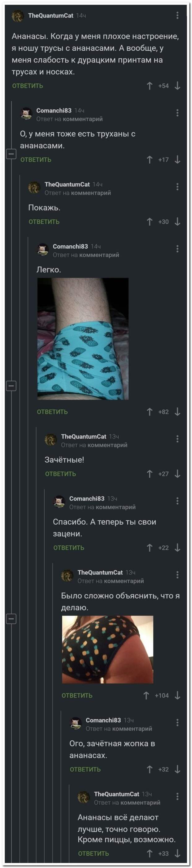Screen dimensions: 192x868
Task: Downvote the "Покажь." comment rated +30
Action: (177, 222)
